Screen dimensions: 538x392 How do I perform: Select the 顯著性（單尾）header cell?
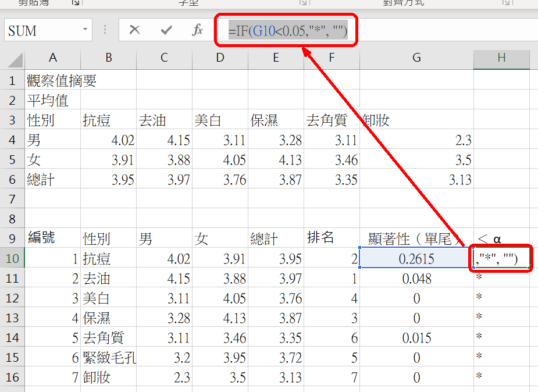click(x=416, y=238)
